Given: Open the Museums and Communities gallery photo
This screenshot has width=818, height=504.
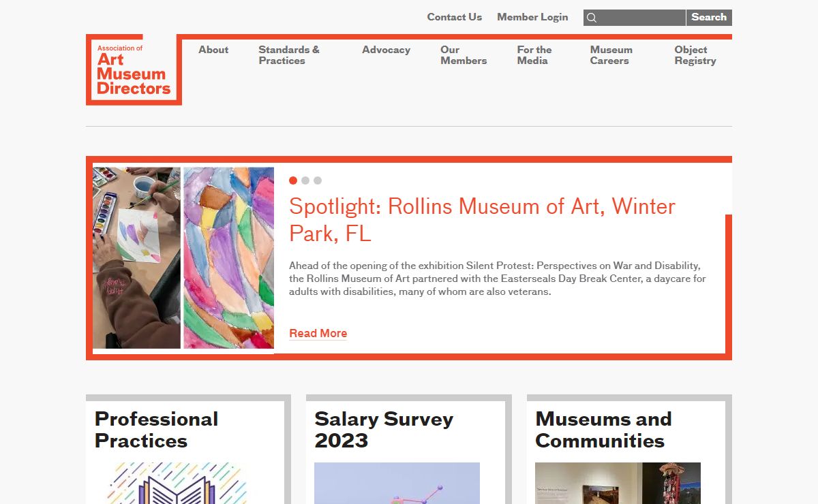Looking at the screenshot, I should (618, 483).
